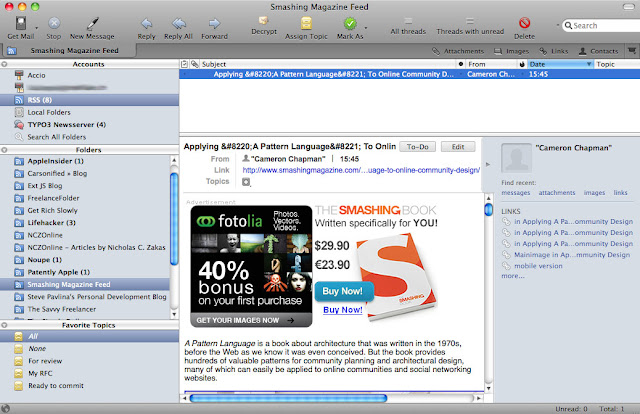Show more links in sidebar
The image size is (640, 414).
click(x=513, y=276)
